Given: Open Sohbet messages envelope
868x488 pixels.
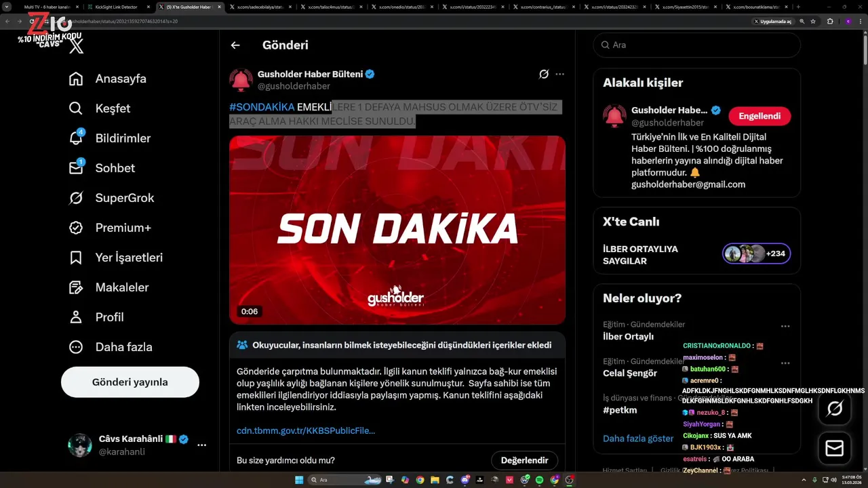Looking at the screenshot, I should [102, 168].
